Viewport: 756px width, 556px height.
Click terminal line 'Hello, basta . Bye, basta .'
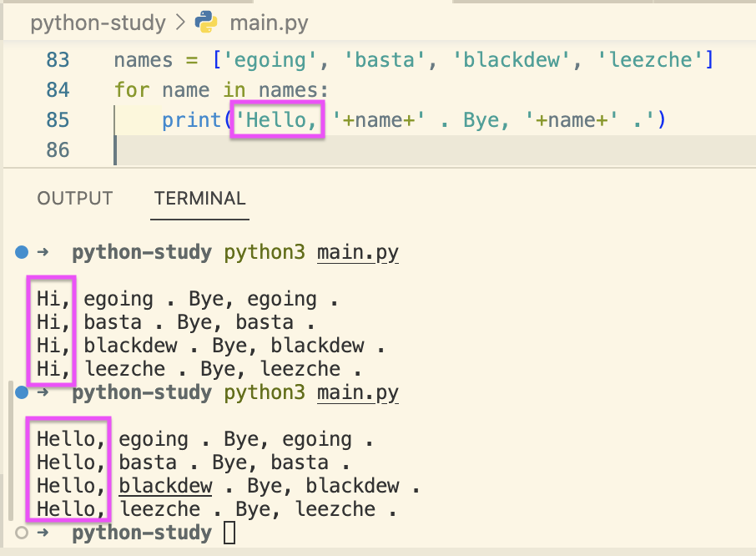193,463
